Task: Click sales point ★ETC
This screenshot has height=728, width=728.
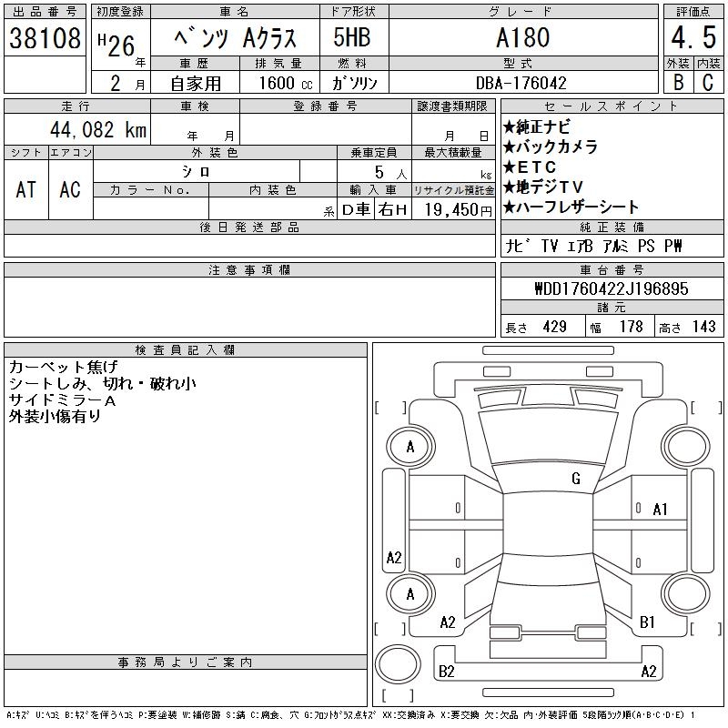Action: pyautogui.click(x=530, y=167)
